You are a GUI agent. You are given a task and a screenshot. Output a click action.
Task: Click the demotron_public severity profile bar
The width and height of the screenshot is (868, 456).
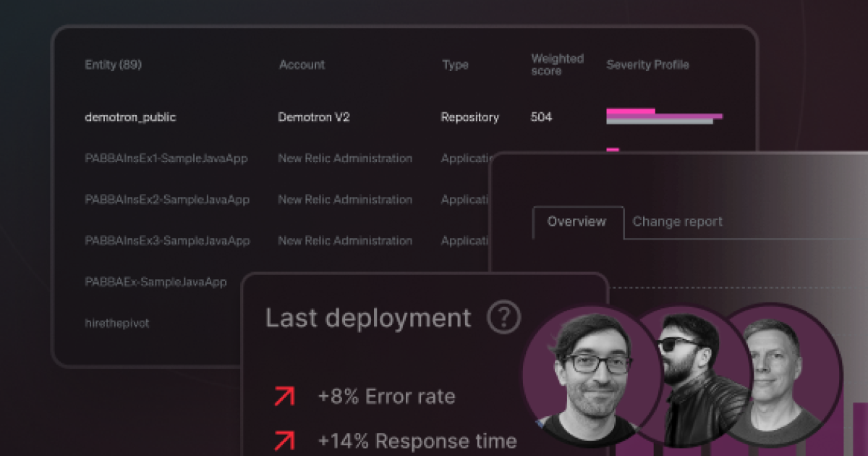[x=664, y=117]
